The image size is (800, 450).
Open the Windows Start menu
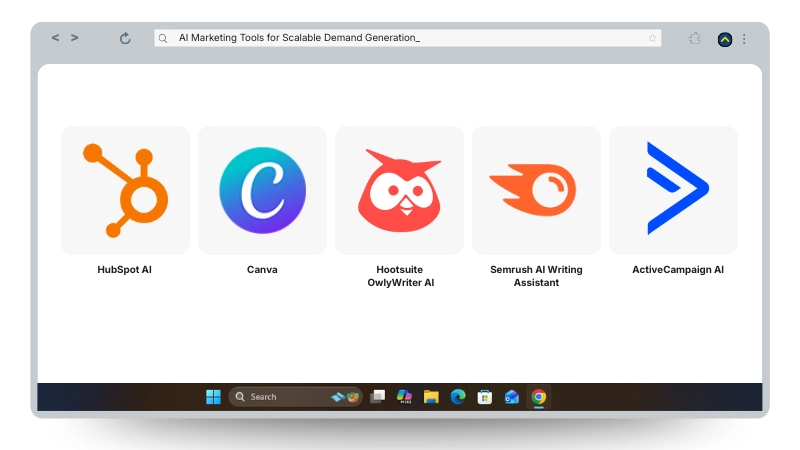(x=213, y=396)
